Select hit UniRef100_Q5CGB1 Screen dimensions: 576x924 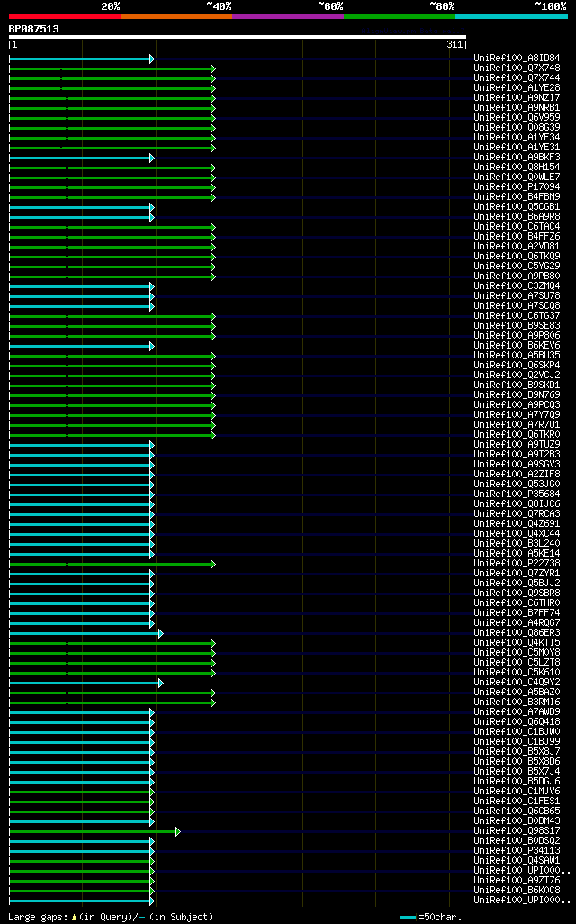[x=517, y=207]
